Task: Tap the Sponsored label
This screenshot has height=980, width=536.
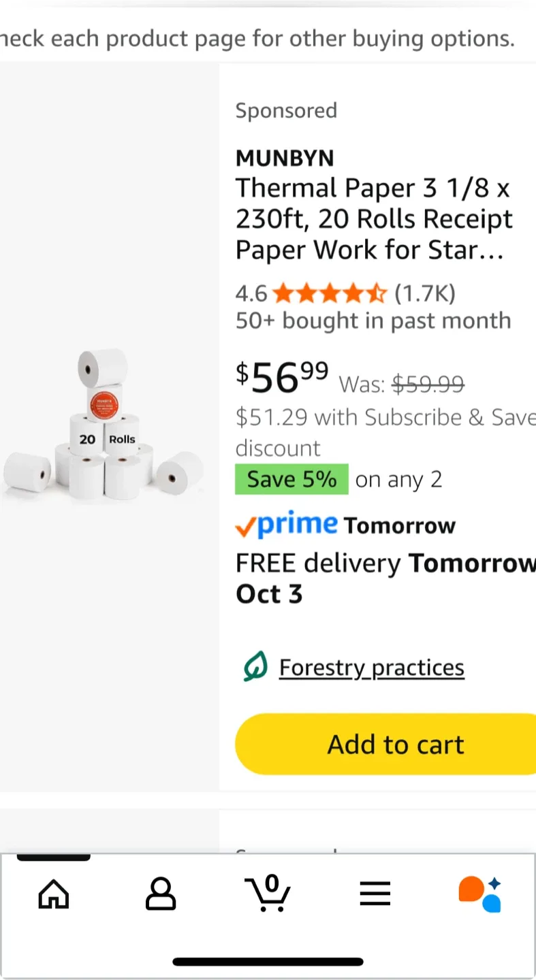Action: (286, 111)
